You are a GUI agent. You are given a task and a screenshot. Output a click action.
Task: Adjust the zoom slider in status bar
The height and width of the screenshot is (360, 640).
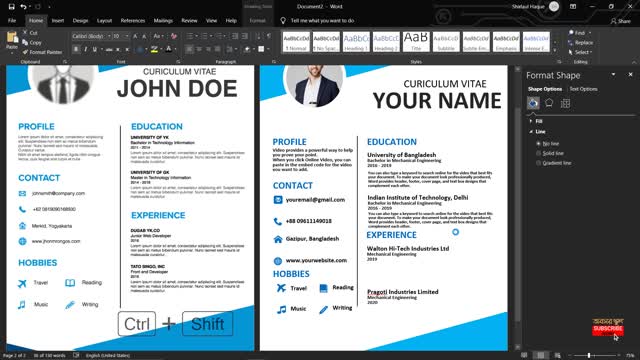point(589,356)
